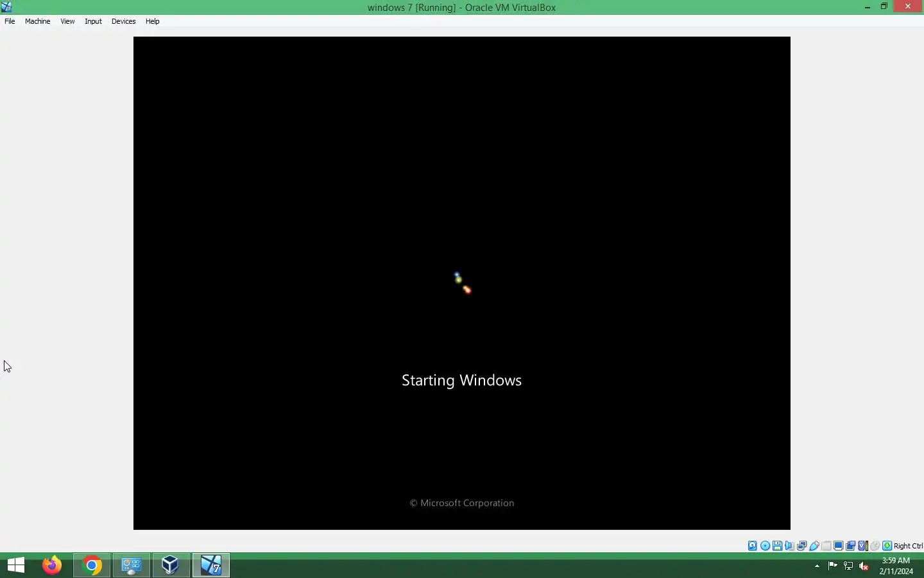Restore down the VirtualBox window
This screenshot has height=578, width=924.
(x=885, y=6)
